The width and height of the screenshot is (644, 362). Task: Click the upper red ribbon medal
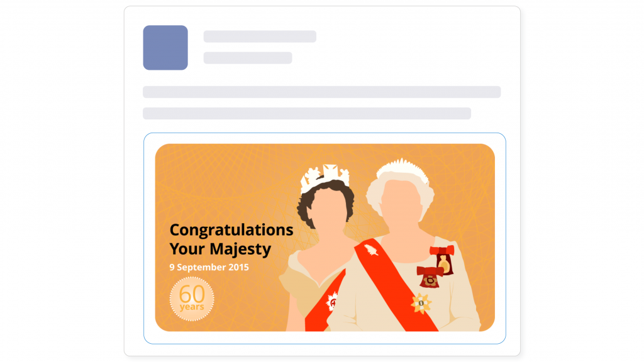pos(443,260)
